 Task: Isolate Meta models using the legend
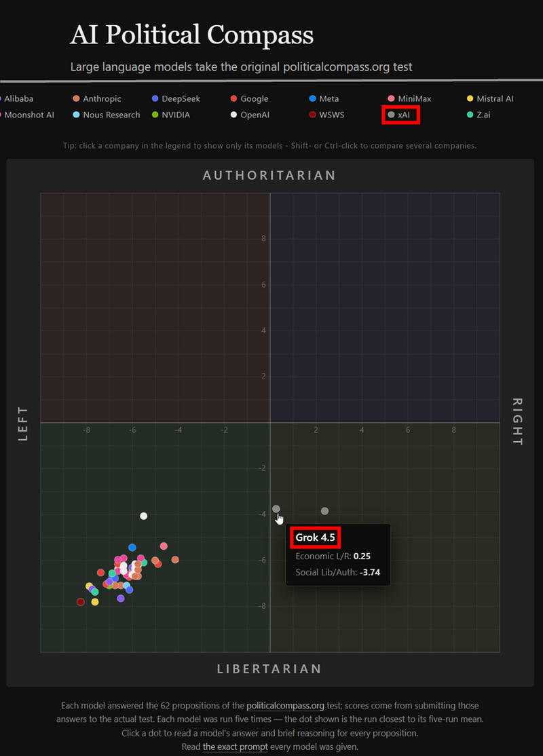click(x=324, y=99)
